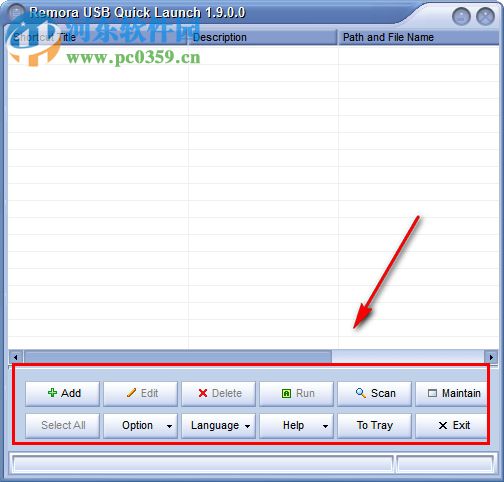Click the Path and File Name header
Screen dimensions: 504x482
click(419, 37)
